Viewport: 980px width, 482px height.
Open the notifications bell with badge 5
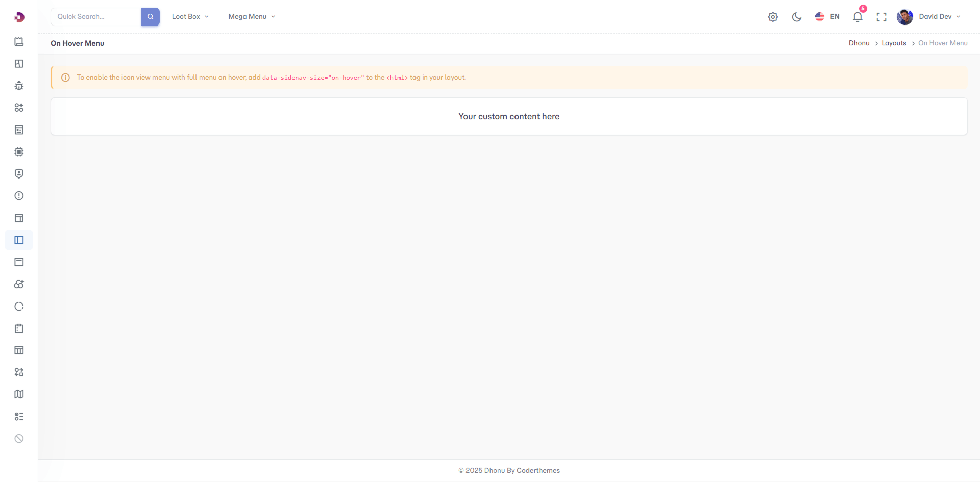tap(857, 17)
